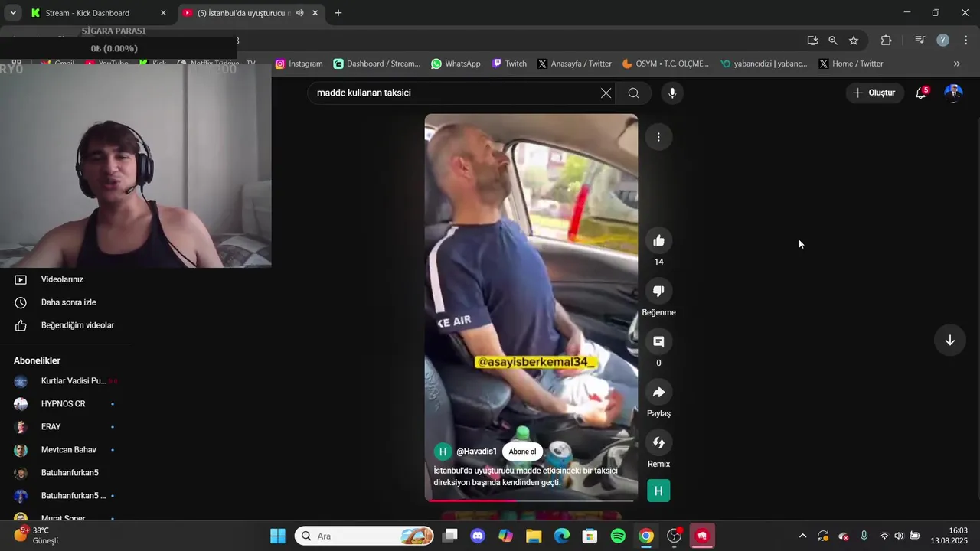Open Instagram bookmark
980x551 pixels.
pos(299,64)
